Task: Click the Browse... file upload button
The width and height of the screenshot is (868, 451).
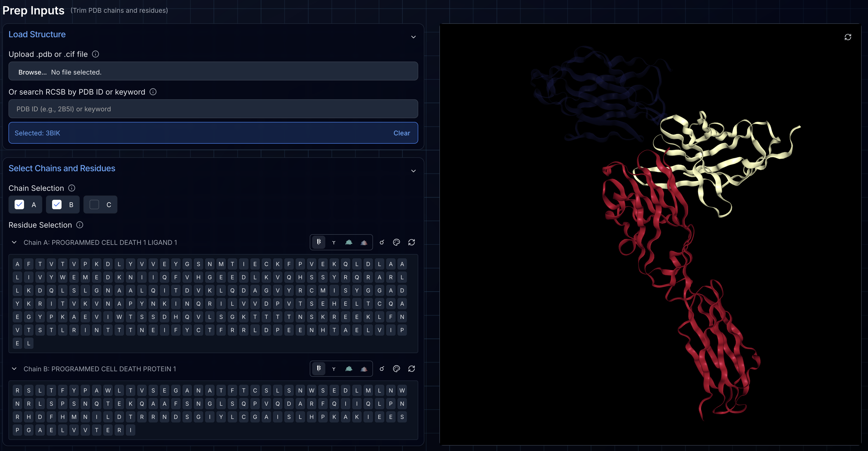Action: (x=32, y=72)
